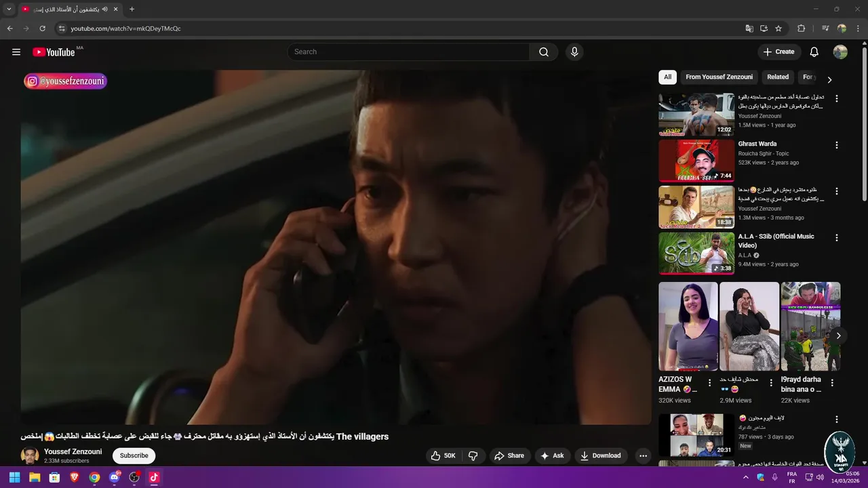View site information icon in address bar
Image resolution: width=868 pixels, height=488 pixels.
(61, 28)
